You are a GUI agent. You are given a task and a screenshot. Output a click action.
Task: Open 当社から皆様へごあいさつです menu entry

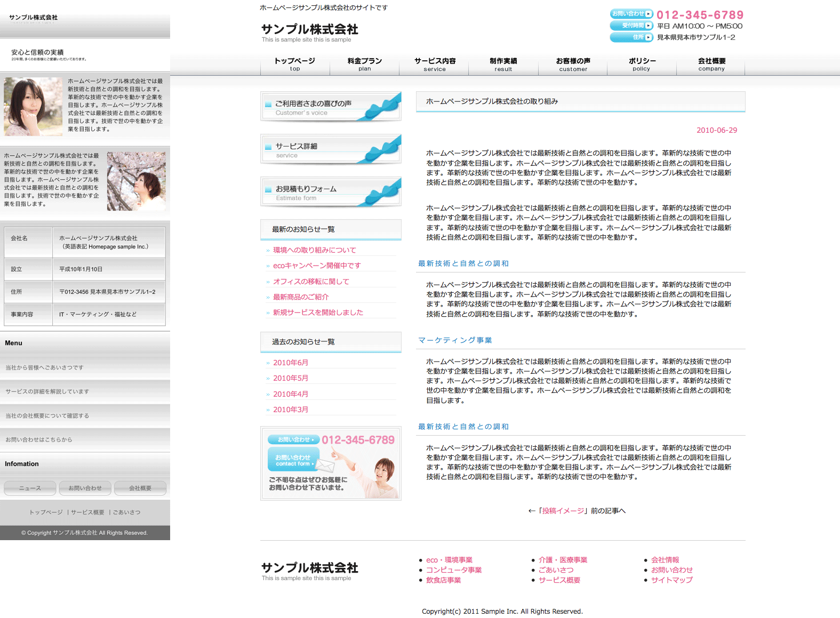tap(45, 367)
